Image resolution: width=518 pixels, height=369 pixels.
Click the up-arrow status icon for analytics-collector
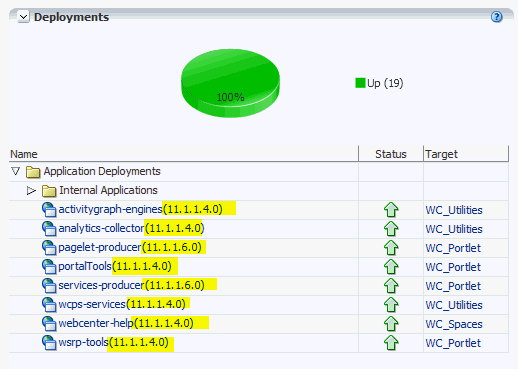coord(391,229)
